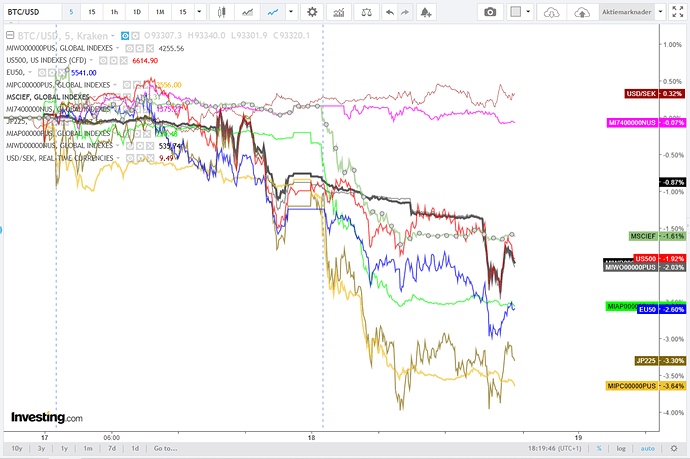The width and height of the screenshot is (690, 459).
Task: Set range to 1y
Action: point(64,448)
